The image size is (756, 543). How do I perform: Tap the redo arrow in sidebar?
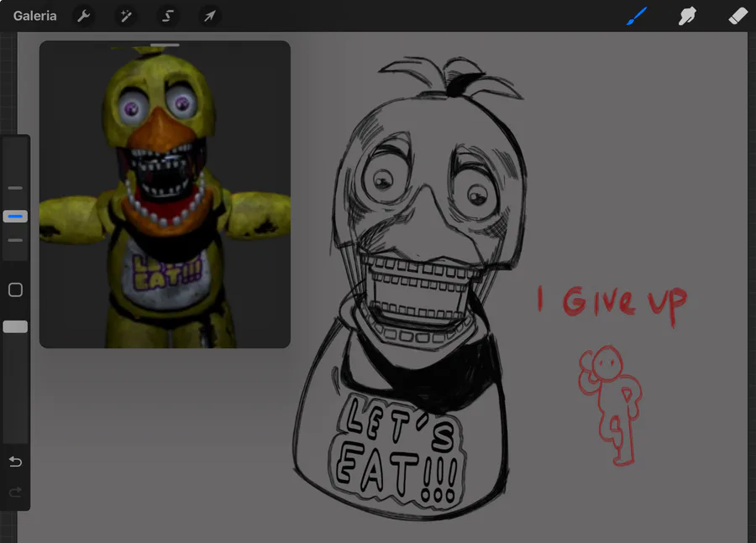pyautogui.click(x=15, y=492)
